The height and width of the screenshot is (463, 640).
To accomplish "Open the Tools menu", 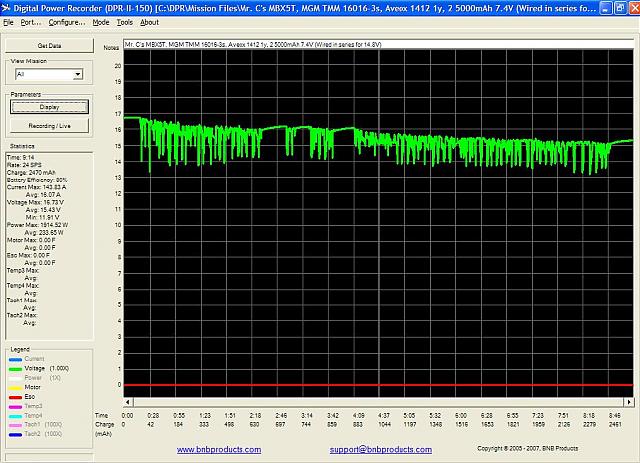I will 124,21.
